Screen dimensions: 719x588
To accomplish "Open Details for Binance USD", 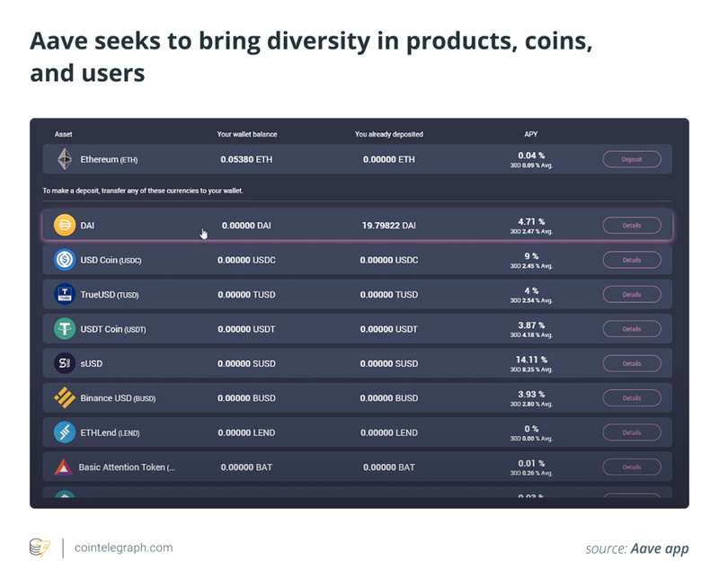I will point(631,397).
